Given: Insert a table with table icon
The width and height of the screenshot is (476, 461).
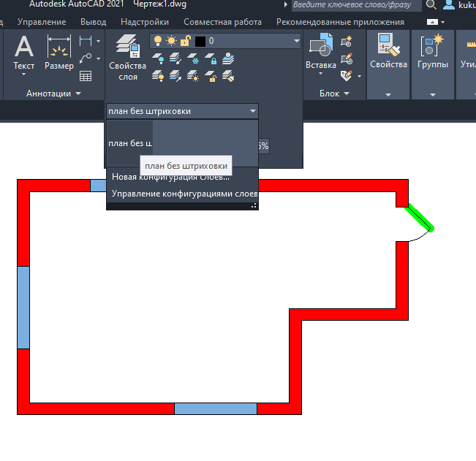Looking at the screenshot, I should (x=86, y=76).
